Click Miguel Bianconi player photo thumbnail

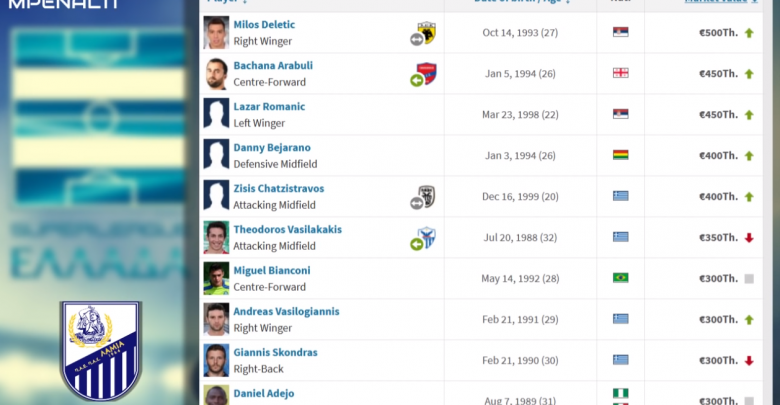(x=216, y=278)
